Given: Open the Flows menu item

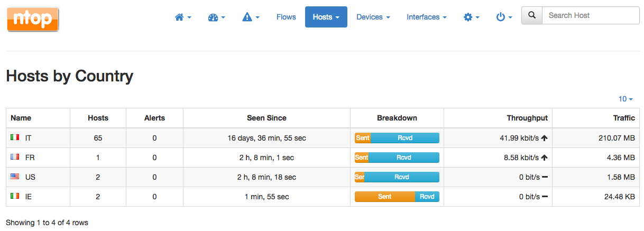Looking at the screenshot, I should click(x=286, y=17).
